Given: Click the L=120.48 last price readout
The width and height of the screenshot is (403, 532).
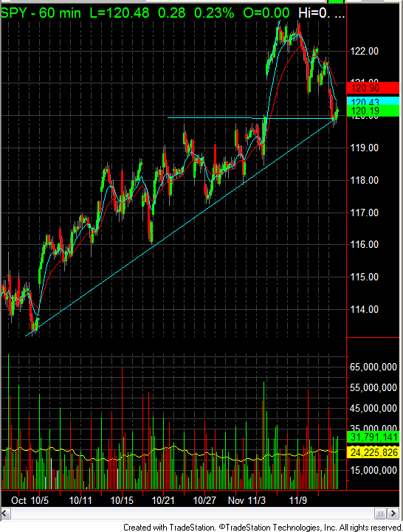Looking at the screenshot, I should point(119,13).
